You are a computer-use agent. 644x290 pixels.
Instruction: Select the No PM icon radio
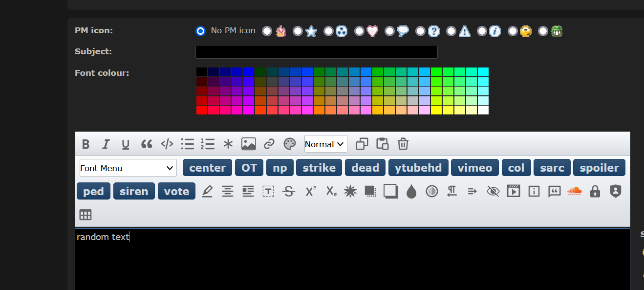[200, 31]
